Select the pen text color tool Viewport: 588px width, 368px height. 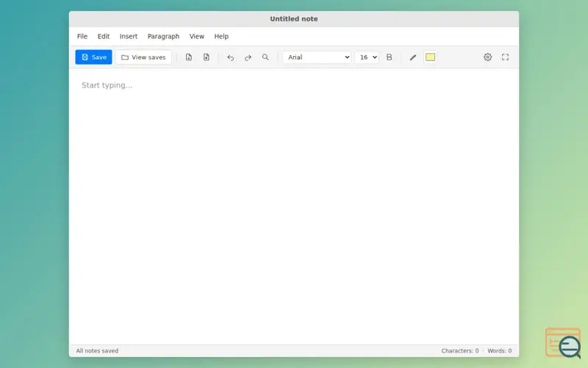(413, 57)
